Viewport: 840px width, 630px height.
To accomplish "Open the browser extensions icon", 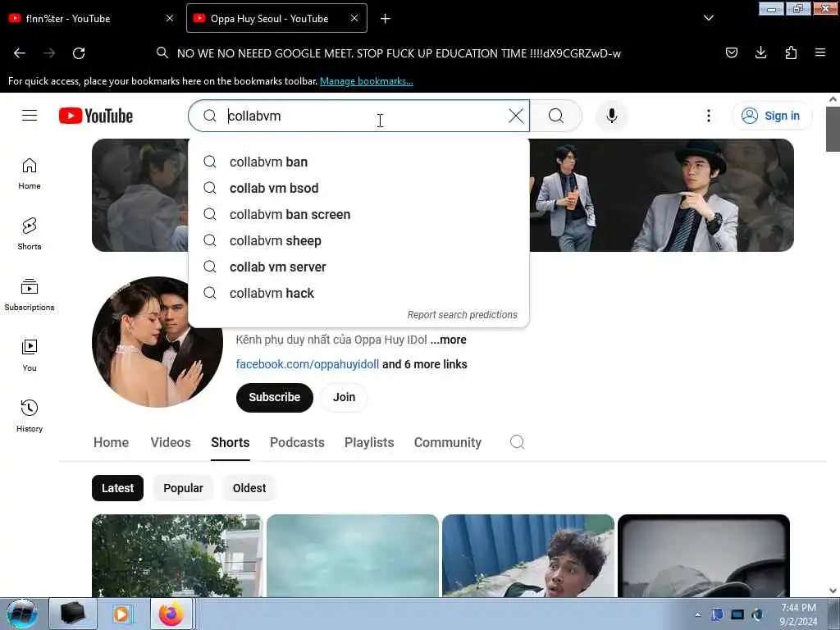I will (x=791, y=52).
